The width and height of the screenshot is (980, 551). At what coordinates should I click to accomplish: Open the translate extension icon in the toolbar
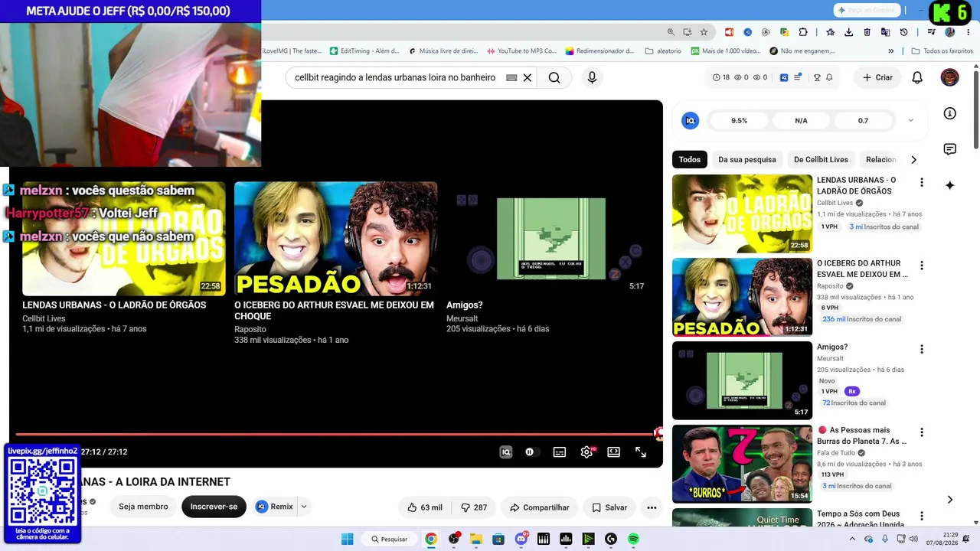click(x=885, y=32)
